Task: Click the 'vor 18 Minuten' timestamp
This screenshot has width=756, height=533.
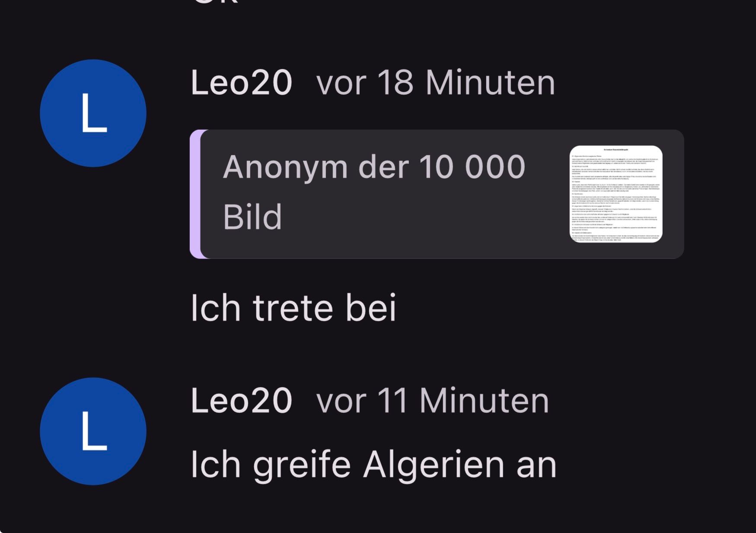Action: pyautogui.click(x=436, y=82)
